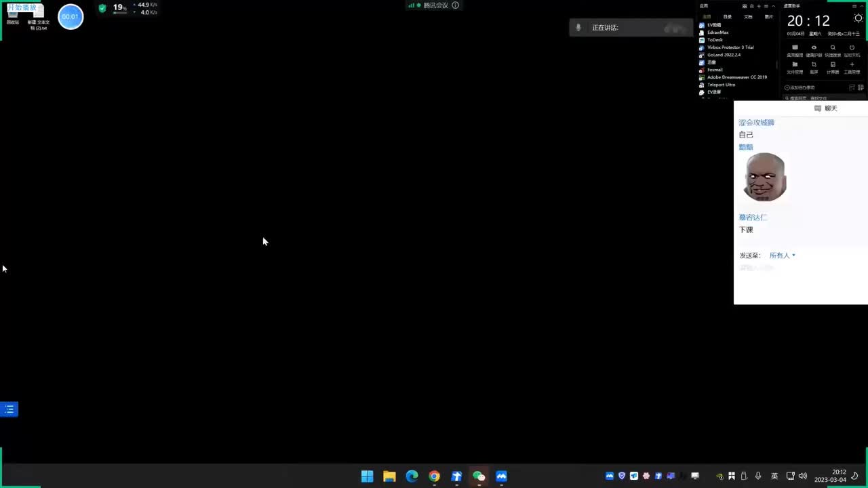
Task: Click the chat message text 下课
Action: 746,230
